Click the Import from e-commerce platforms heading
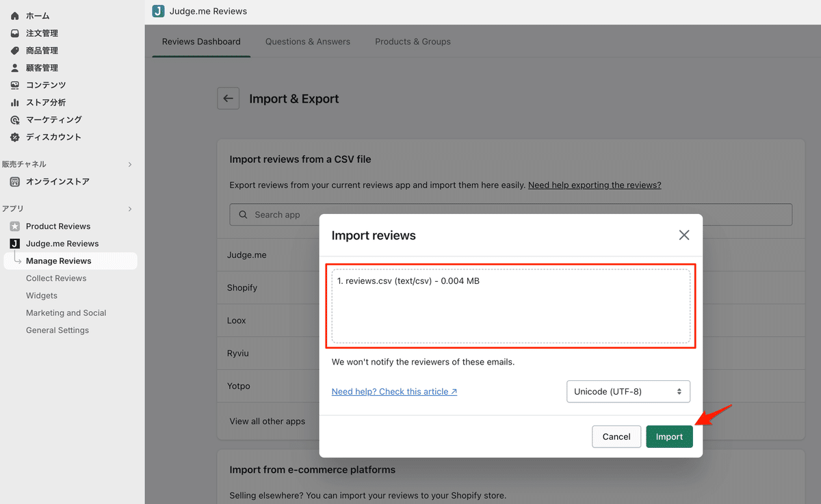The height and width of the screenshot is (504, 821). pyautogui.click(x=313, y=470)
